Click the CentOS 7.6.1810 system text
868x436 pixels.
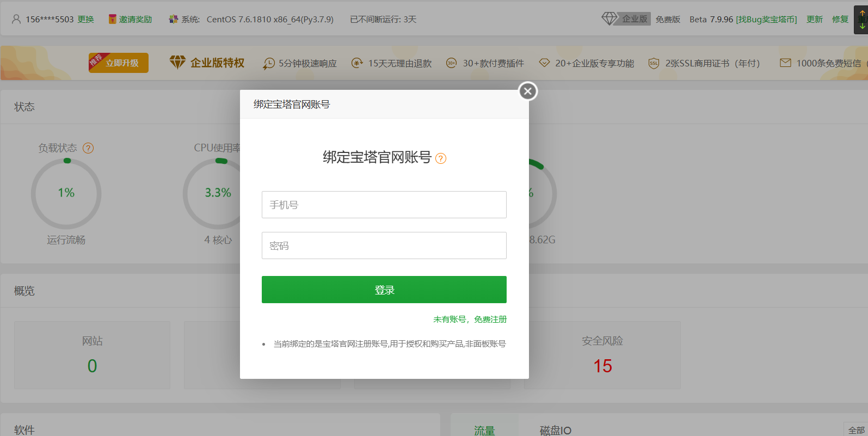tap(270, 20)
